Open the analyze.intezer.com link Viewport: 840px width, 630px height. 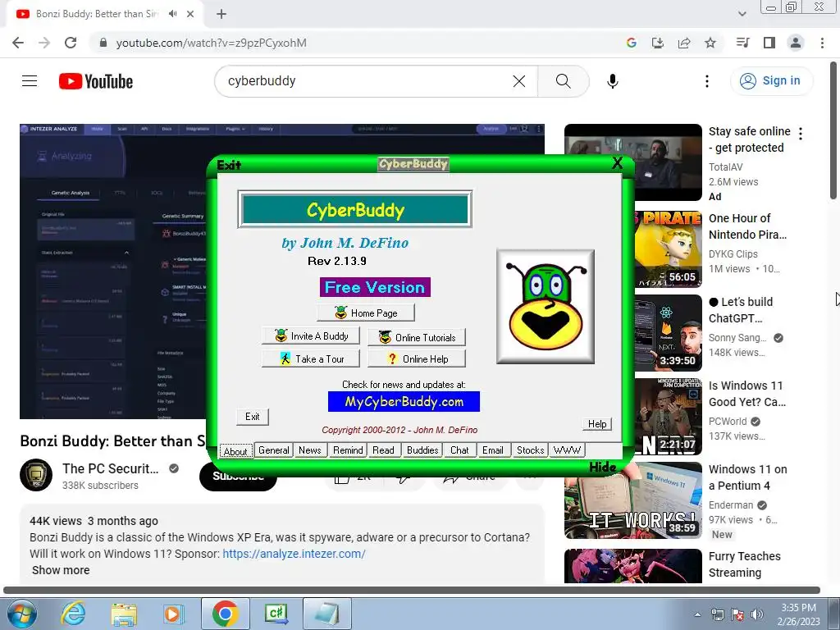pos(294,554)
